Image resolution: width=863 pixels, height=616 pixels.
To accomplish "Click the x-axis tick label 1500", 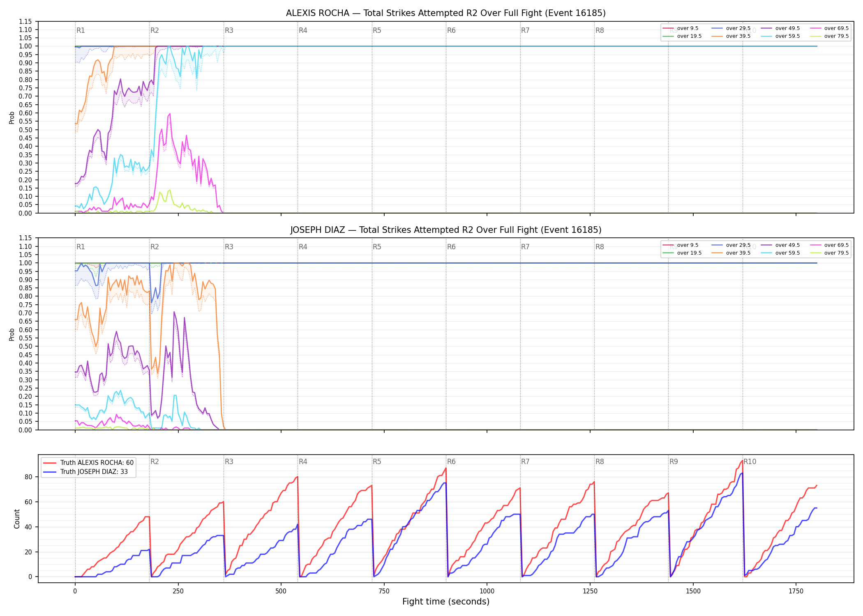I will (x=693, y=591).
